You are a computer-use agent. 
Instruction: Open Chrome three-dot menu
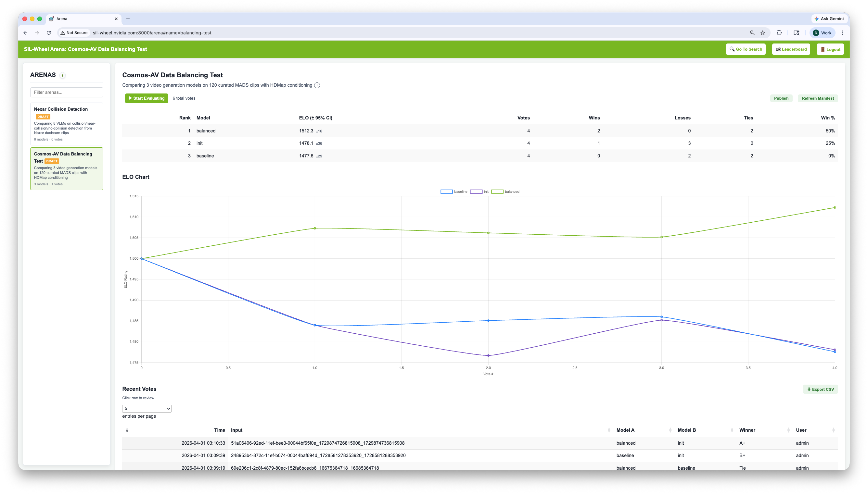843,33
